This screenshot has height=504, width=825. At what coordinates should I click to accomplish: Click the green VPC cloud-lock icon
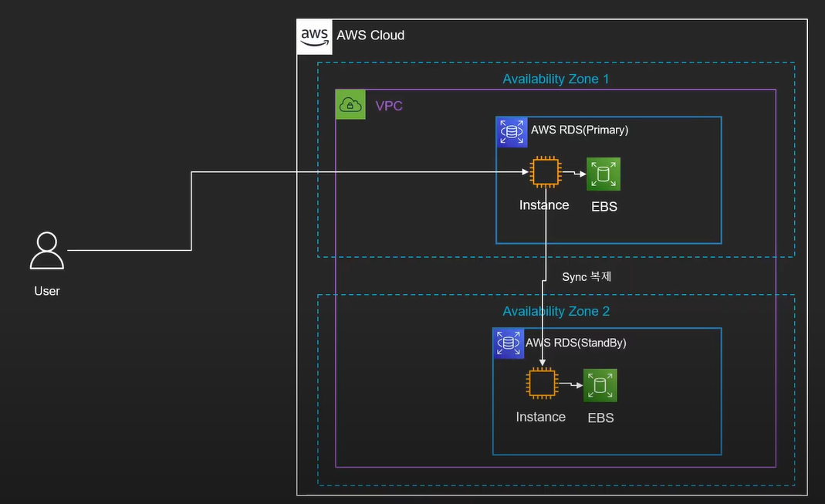coord(350,105)
